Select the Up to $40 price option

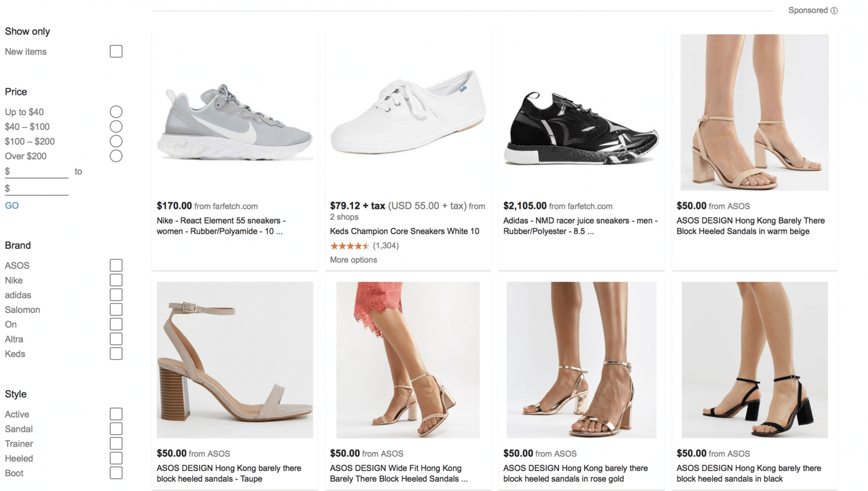point(116,112)
